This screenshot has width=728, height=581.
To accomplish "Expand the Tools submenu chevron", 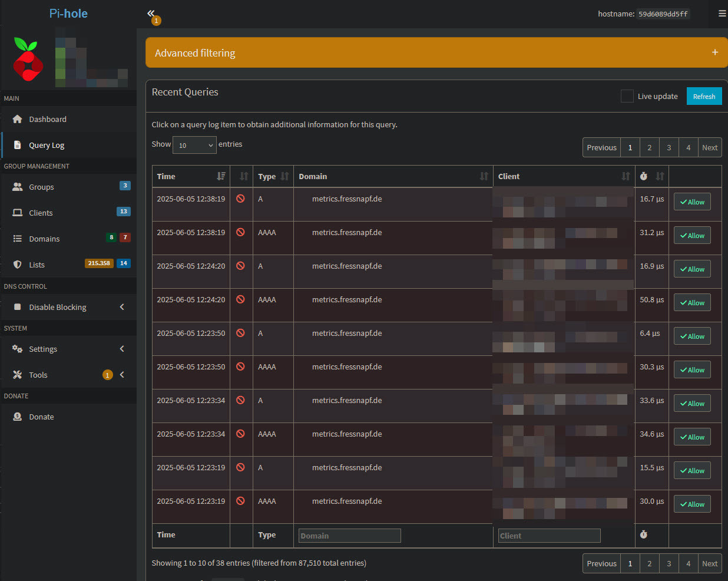I will point(122,375).
